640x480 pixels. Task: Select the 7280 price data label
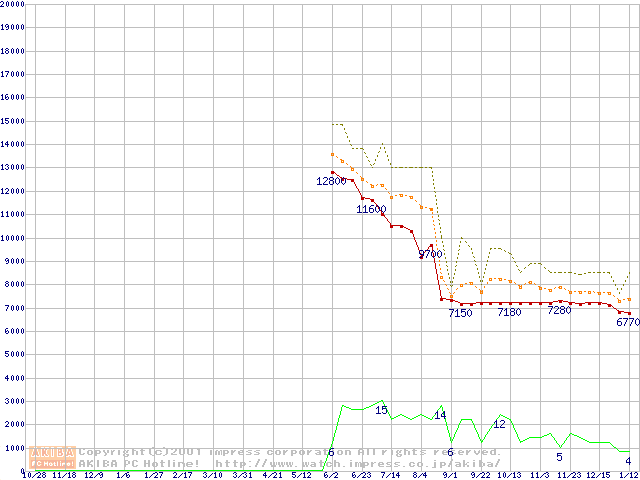559,310
